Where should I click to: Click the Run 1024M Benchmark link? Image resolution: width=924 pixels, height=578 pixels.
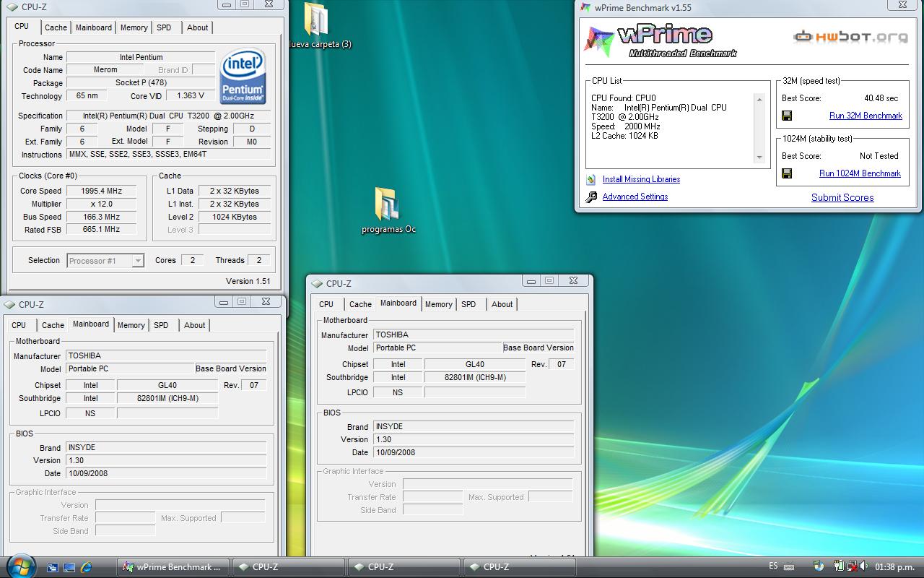[860, 173]
